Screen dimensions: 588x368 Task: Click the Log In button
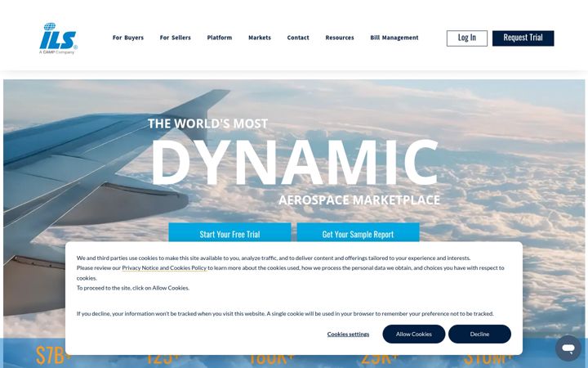467,38
